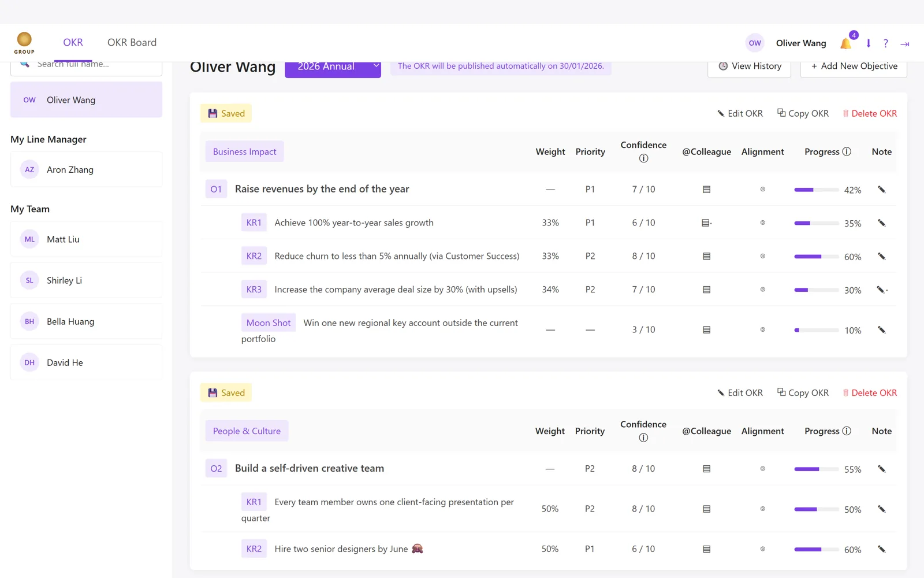Click the company GROUP logo
The height and width of the screenshot is (578, 924).
[x=24, y=43]
